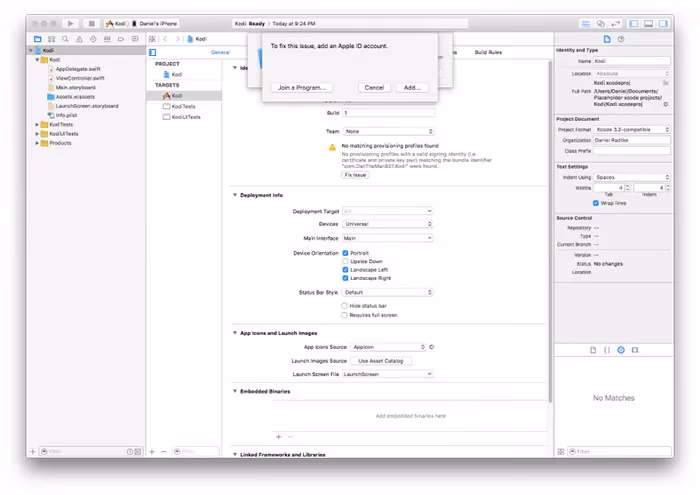
Task: Toggle the right Utilities panel button
Action: pyautogui.click(x=661, y=23)
